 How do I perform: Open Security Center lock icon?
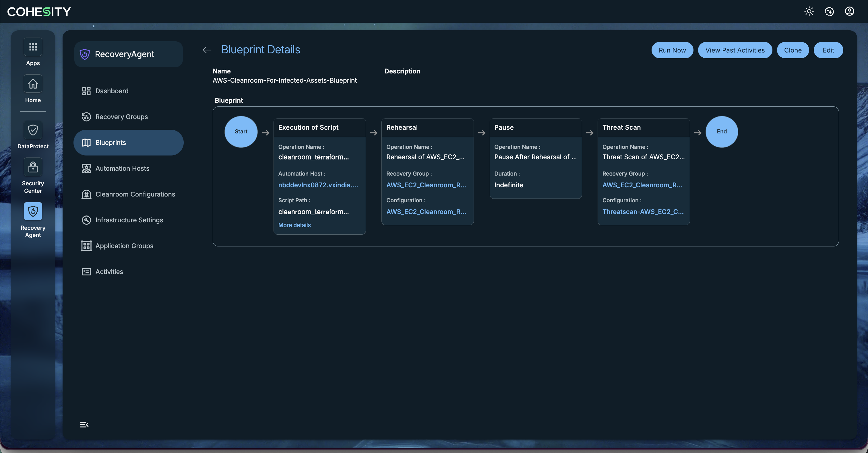[x=33, y=167]
